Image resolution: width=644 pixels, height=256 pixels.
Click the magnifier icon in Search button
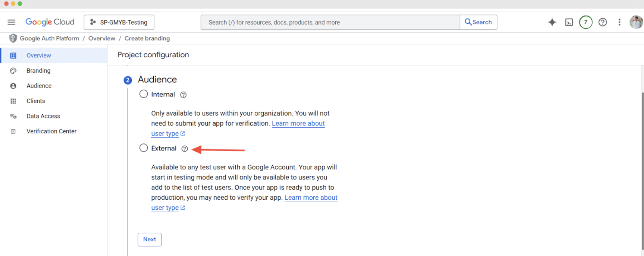point(468,22)
